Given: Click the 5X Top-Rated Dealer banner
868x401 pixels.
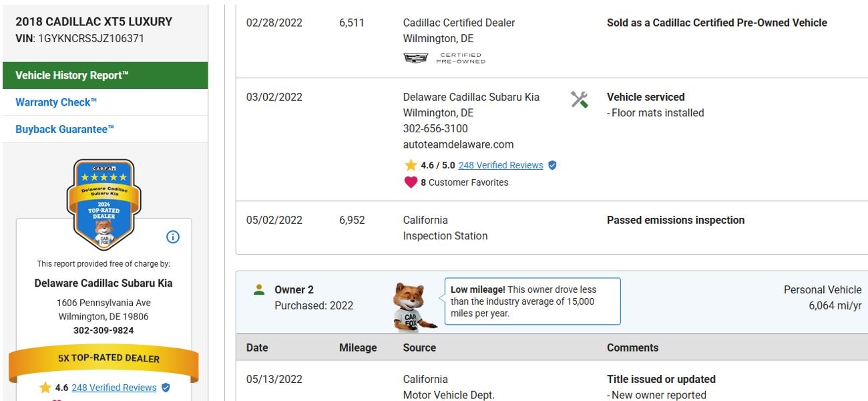Looking at the screenshot, I should pos(103,358).
